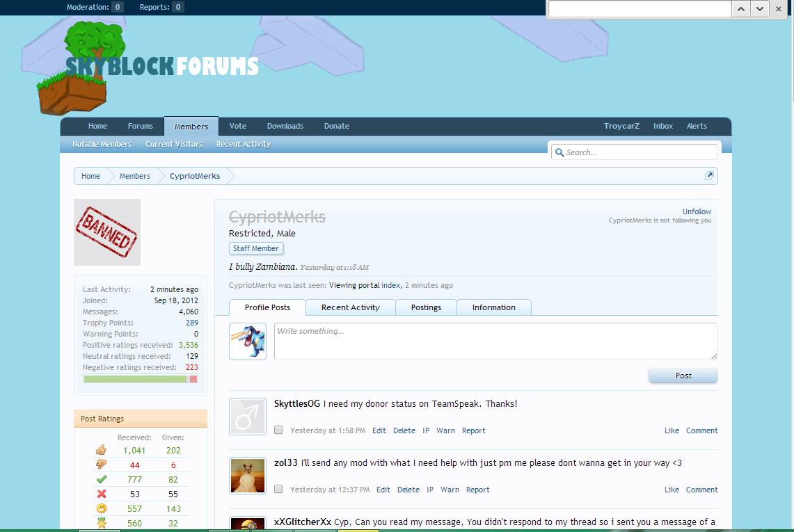The width and height of the screenshot is (794, 532).
Task: Select the Profile Posts tab
Action: point(267,308)
